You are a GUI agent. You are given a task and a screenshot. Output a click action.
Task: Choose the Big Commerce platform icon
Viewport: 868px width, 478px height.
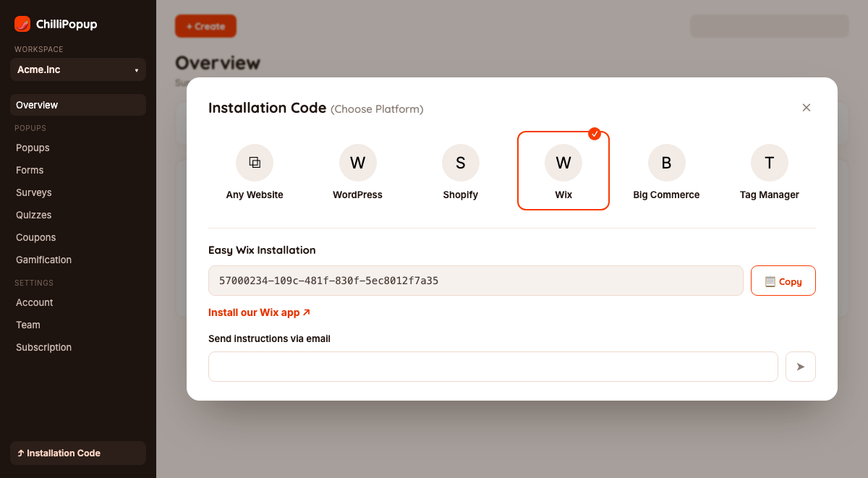666,162
